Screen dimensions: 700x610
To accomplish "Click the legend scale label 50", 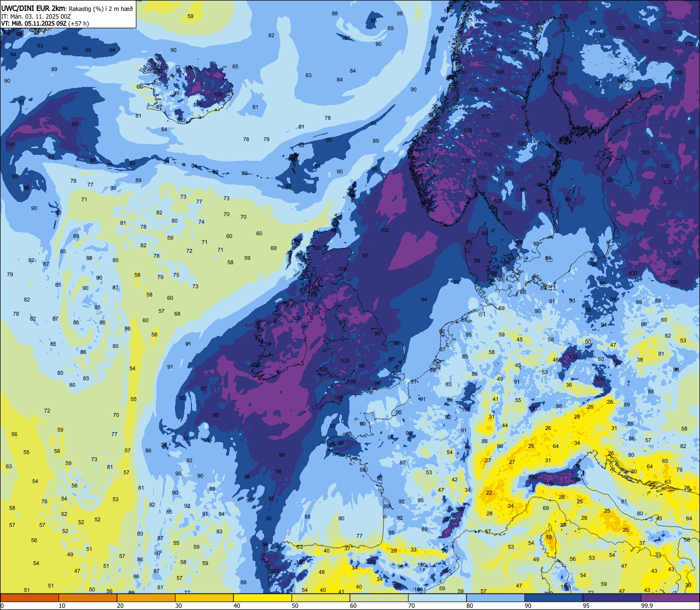I will point(295,606).
